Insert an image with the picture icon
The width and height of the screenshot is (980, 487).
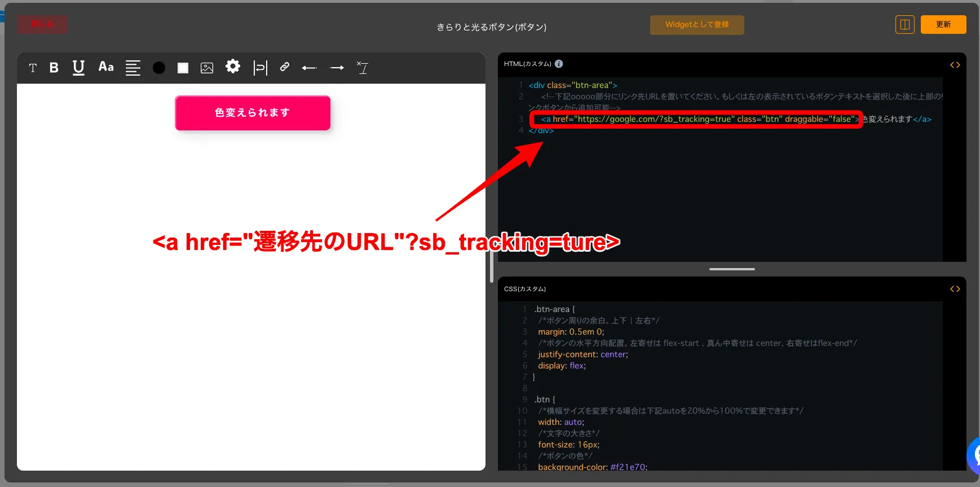point(207,68)
